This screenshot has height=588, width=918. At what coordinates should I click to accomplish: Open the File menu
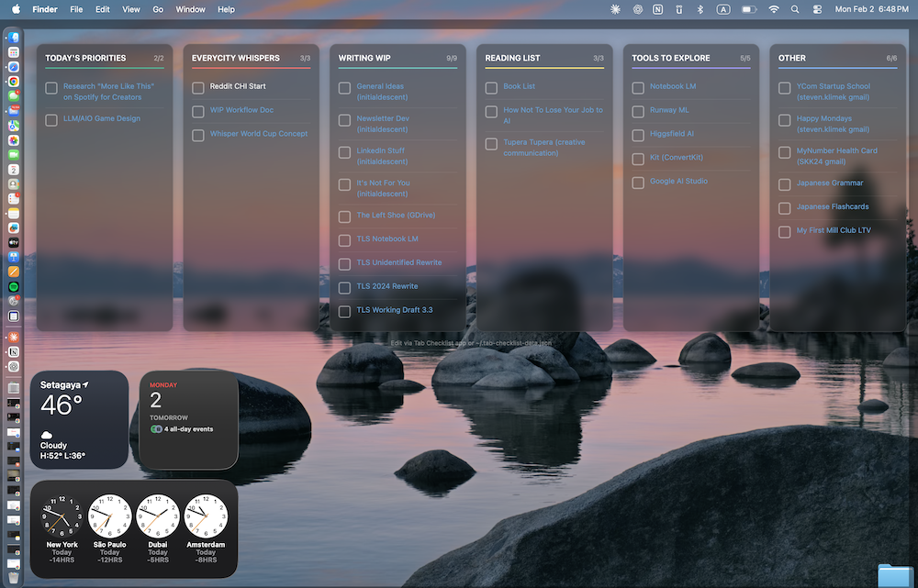(x=76, y=9)
